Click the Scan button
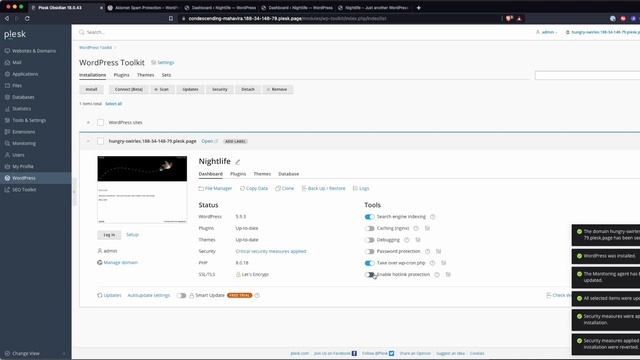 pyautogui.click(x=162, y=89)
